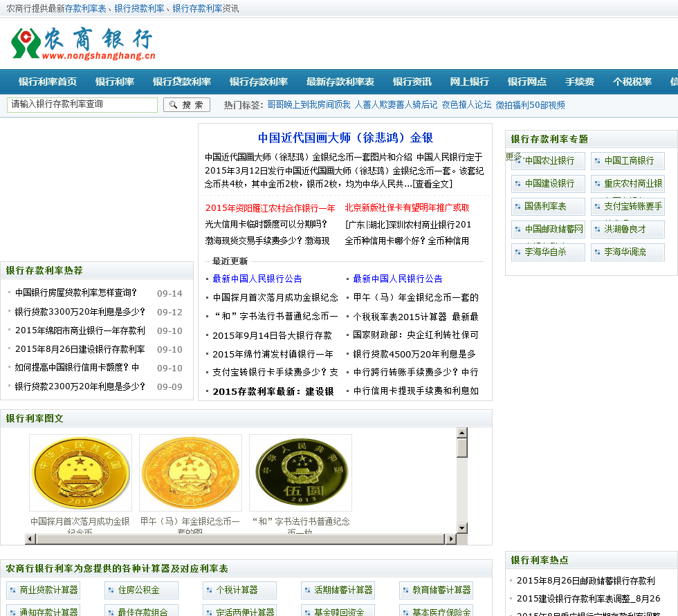Click the gallery vertical scrollbar up arrow
Image resolution: width=678 pixels, height=616 pixels.
(462, 432)
